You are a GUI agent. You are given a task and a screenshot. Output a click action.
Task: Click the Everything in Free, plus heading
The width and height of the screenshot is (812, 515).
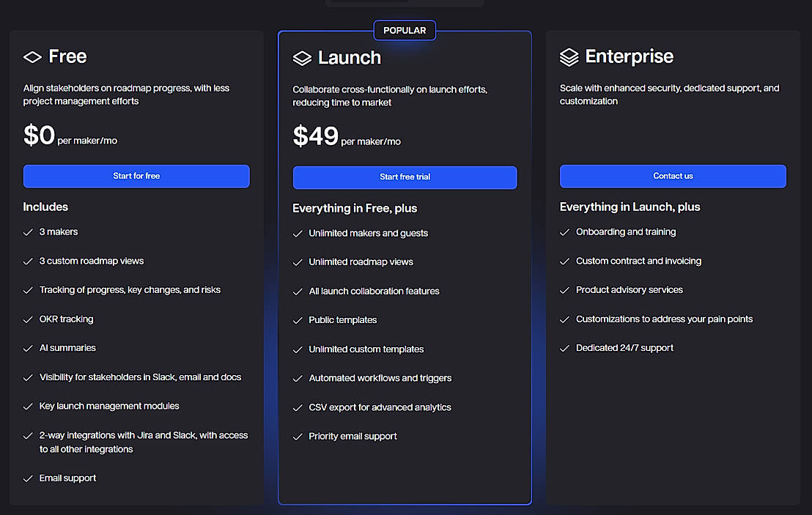pyautogui.click(x=355, y=208)
